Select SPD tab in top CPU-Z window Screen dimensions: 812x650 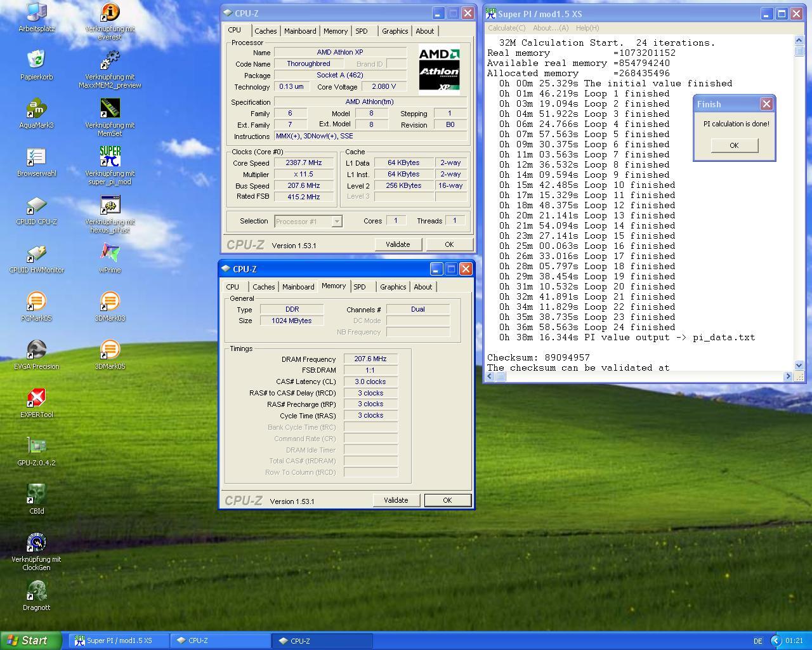point(362,31)
